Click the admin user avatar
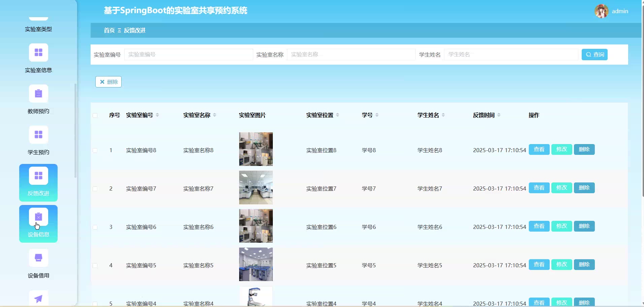Viewport: 644px width, 307px height. (601, 11)
